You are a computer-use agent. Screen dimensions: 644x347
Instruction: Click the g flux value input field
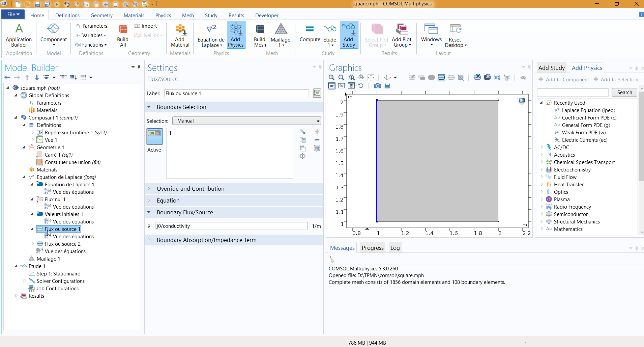coord(231,226)
